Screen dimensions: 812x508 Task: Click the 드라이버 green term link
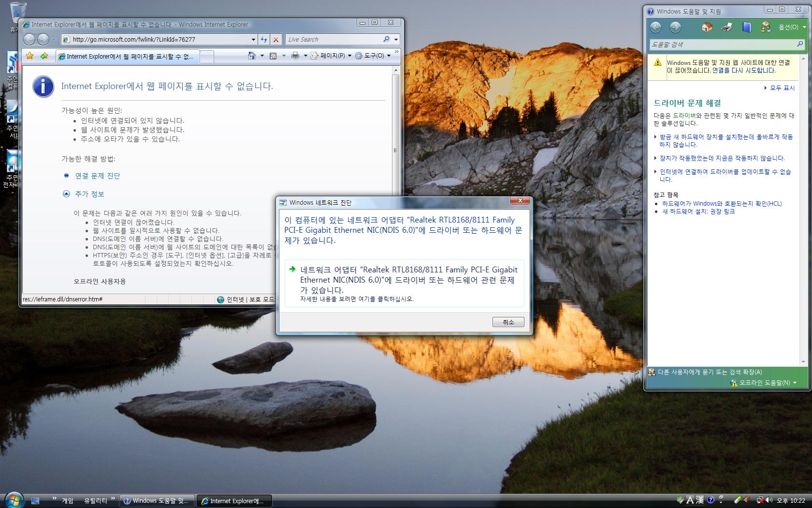click(x=684, y=116)
